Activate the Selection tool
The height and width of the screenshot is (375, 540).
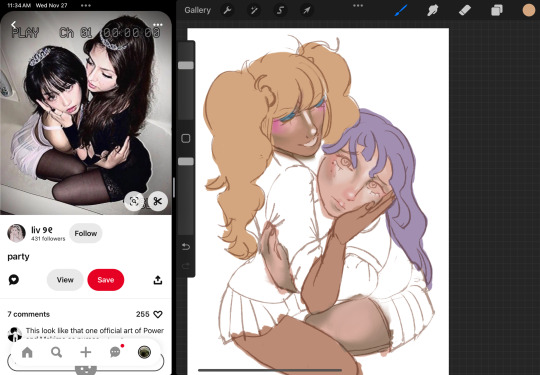(280, 10)
